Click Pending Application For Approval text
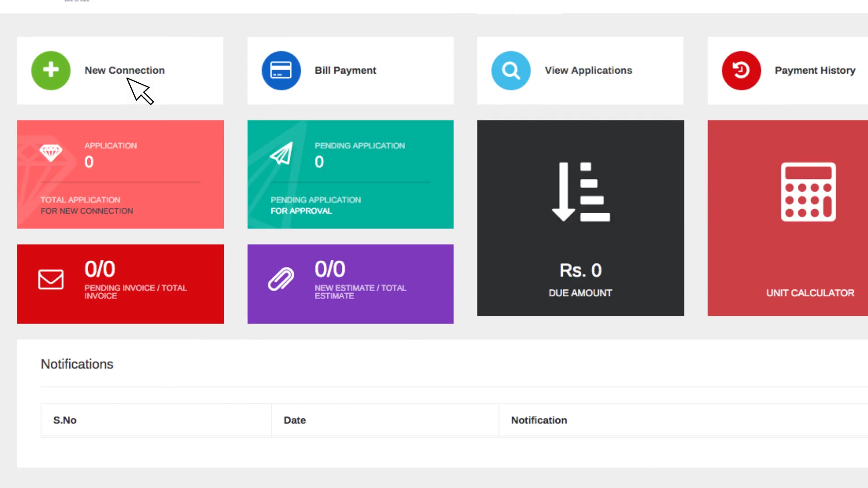Image resolution: width=868 pixels, height=488 pixels. coord(315,205)
